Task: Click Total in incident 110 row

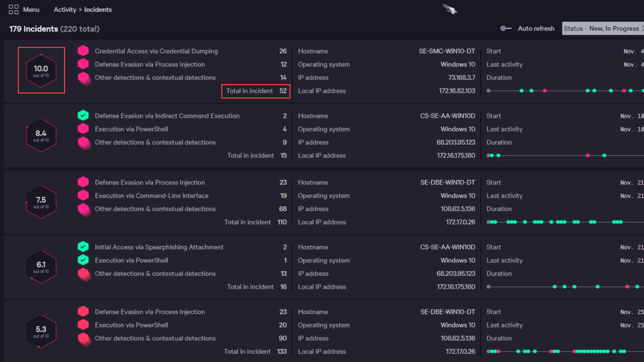Action: (255, 222)
